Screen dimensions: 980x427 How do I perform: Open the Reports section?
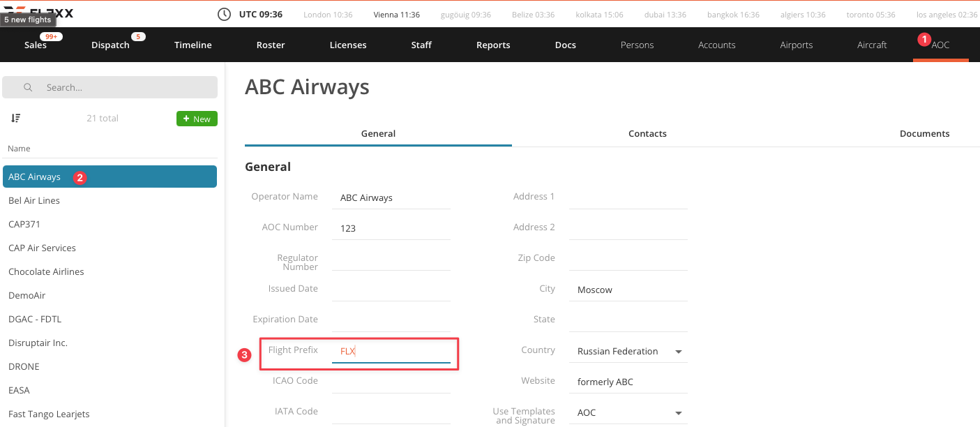(x=493, y=45)
